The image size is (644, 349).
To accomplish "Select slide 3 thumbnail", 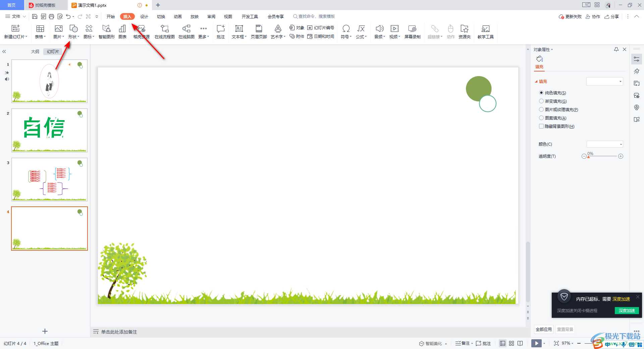I will coord(49,180).
